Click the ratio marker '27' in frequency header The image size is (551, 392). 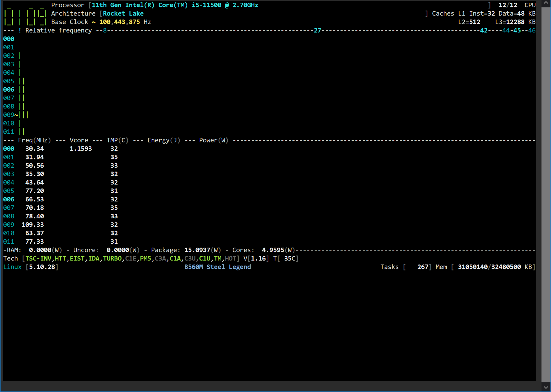317,30
